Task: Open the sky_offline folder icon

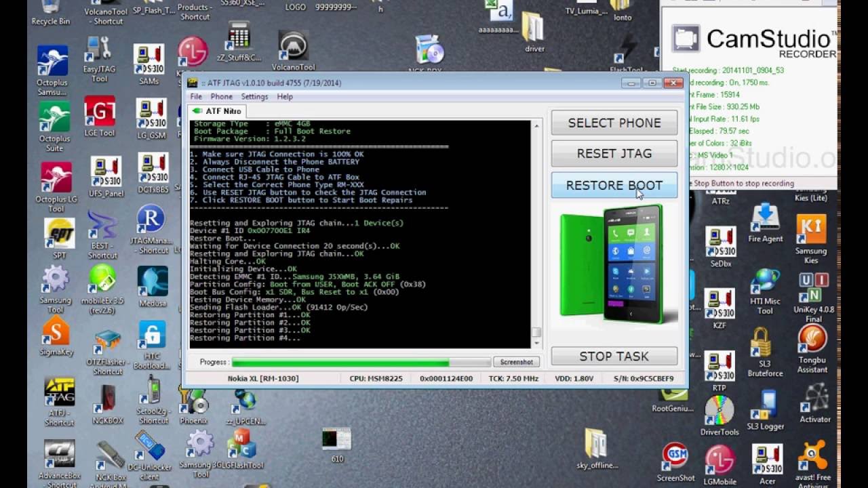Action: point(597,449)
